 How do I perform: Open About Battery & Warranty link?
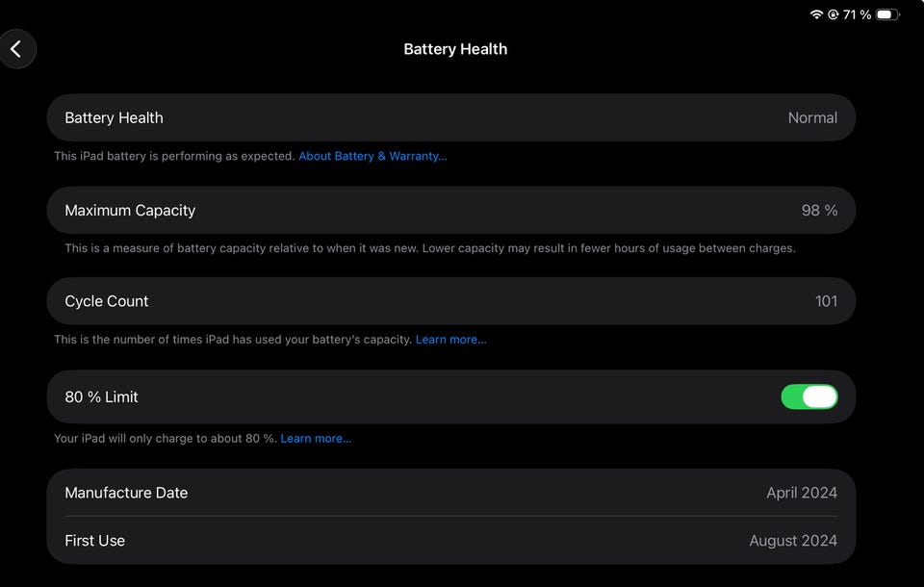[372, 156]
